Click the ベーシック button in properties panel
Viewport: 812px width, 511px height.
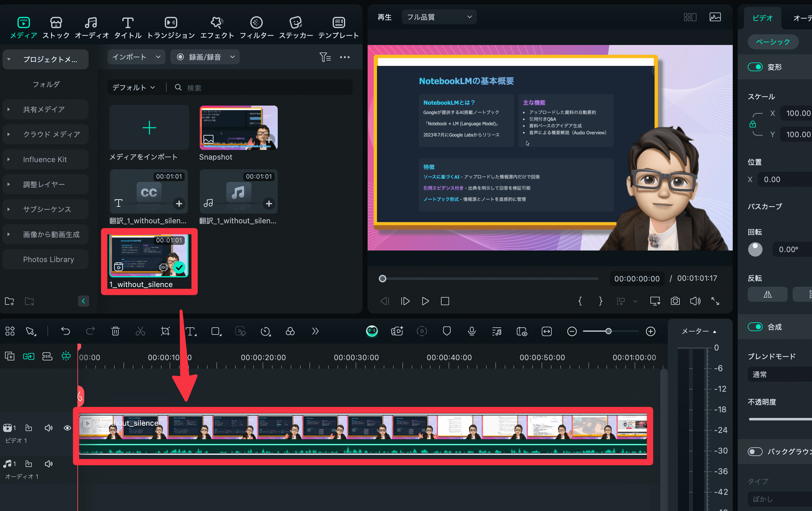tap(773, 42)
